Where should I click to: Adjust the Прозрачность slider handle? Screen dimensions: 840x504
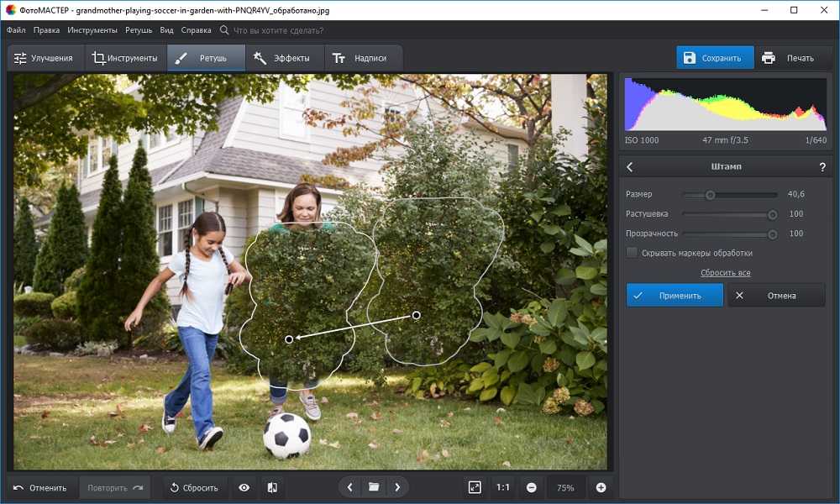773,234
